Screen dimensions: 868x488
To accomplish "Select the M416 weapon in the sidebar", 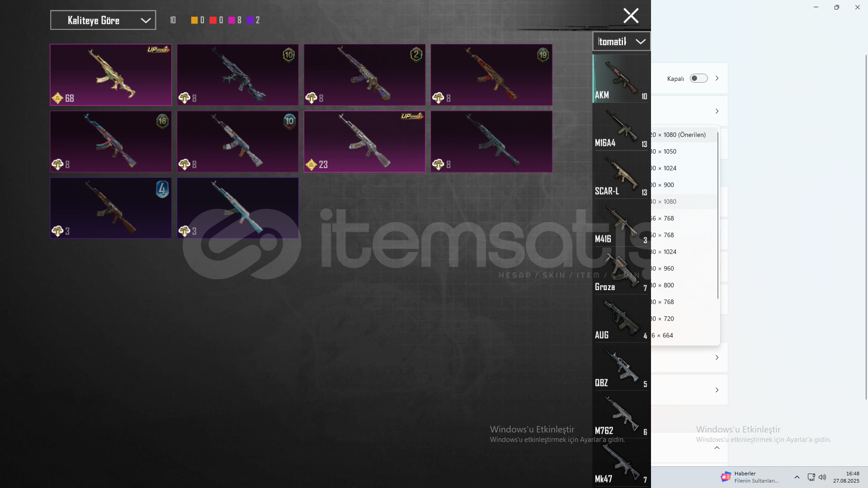I will (621, 223).
